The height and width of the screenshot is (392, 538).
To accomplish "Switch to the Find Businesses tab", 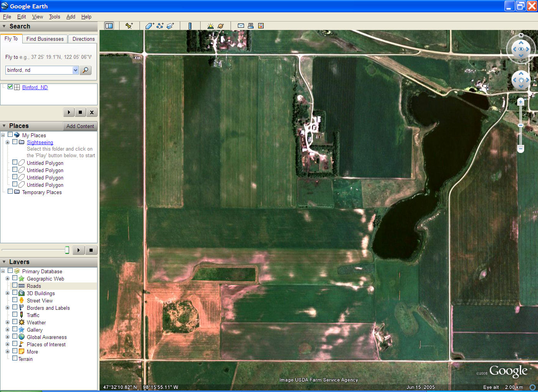I will (45, 39).
